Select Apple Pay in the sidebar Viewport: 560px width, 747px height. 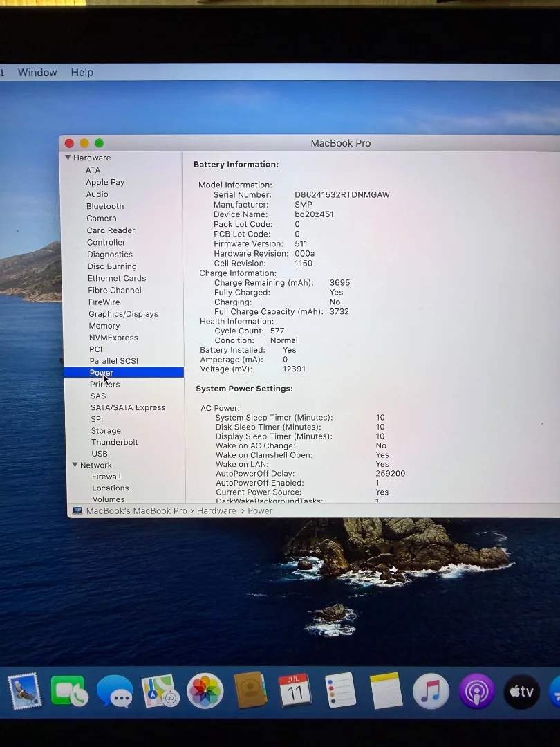point(105,182)
